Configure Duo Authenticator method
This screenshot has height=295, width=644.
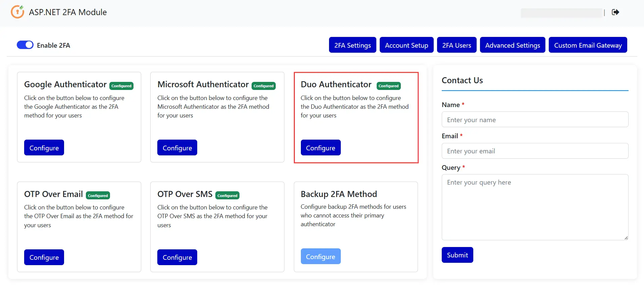tap(321, 148)
